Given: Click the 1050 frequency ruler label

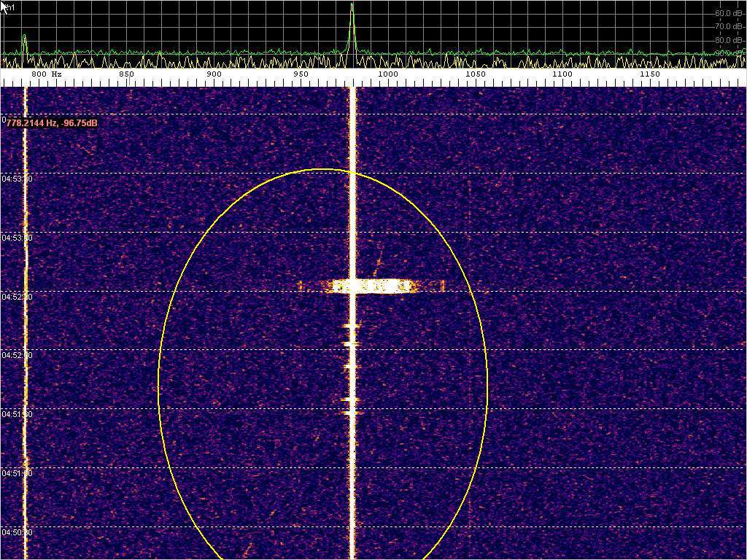Looking at the screenshot, I should coord(475,74).
